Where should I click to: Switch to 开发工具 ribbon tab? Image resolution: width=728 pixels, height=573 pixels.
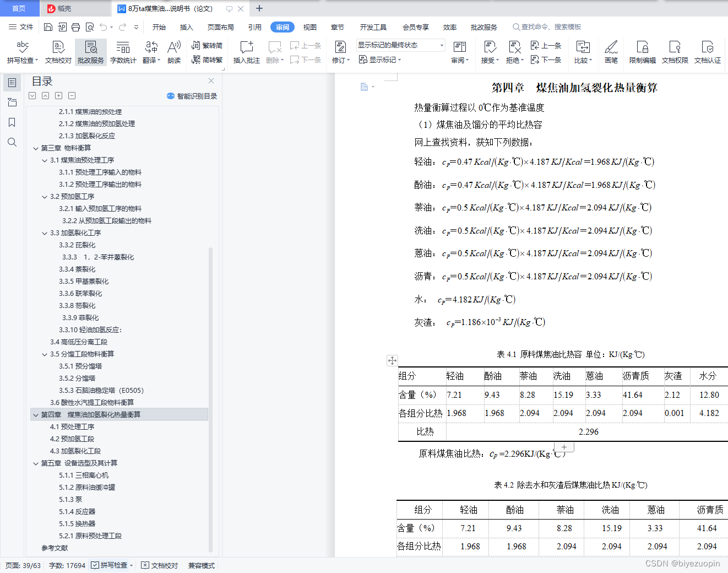pyautogui.click(x=373, y=27)
